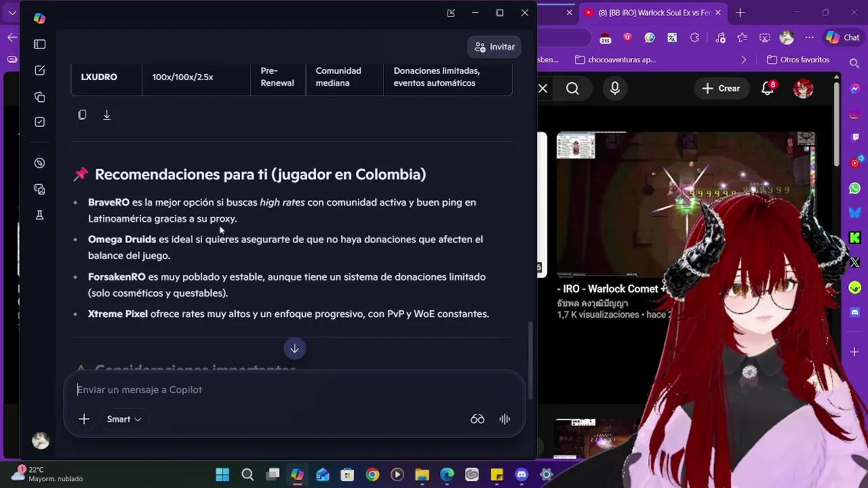
Task: Open WhatsApp in the browser's side panel
Action: point(855,188)
